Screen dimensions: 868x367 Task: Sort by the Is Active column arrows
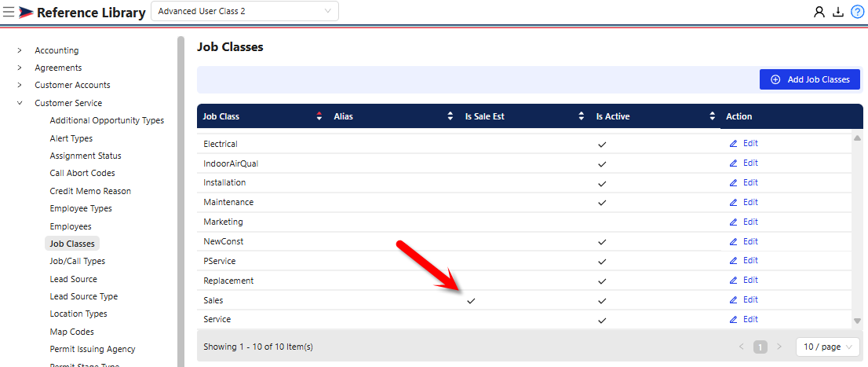[x=712, y=116]
